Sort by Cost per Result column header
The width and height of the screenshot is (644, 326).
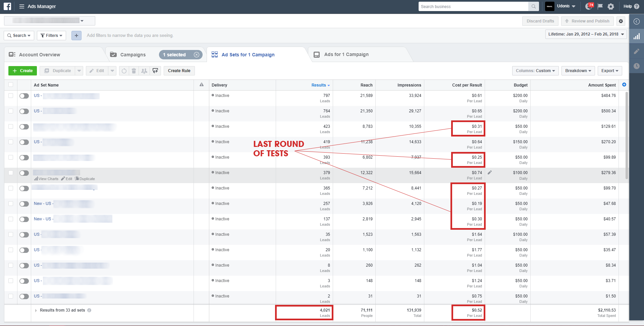coord(467,85)
